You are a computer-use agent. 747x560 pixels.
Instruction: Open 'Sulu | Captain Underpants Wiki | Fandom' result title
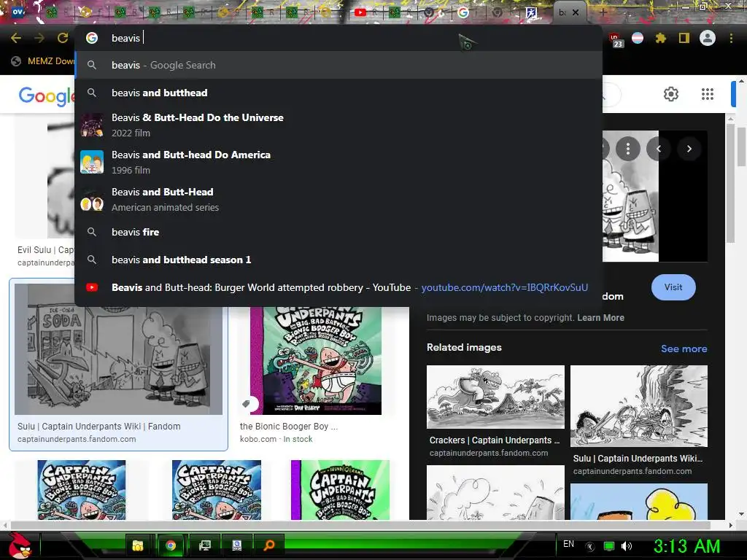coord(98,426)
